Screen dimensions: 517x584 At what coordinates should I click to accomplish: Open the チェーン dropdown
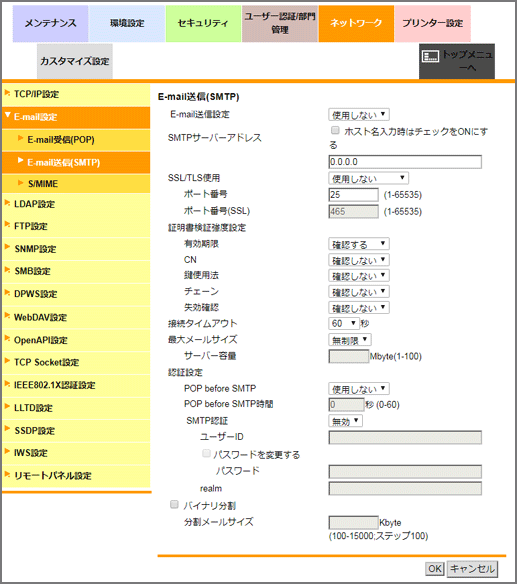click(359, 292)
